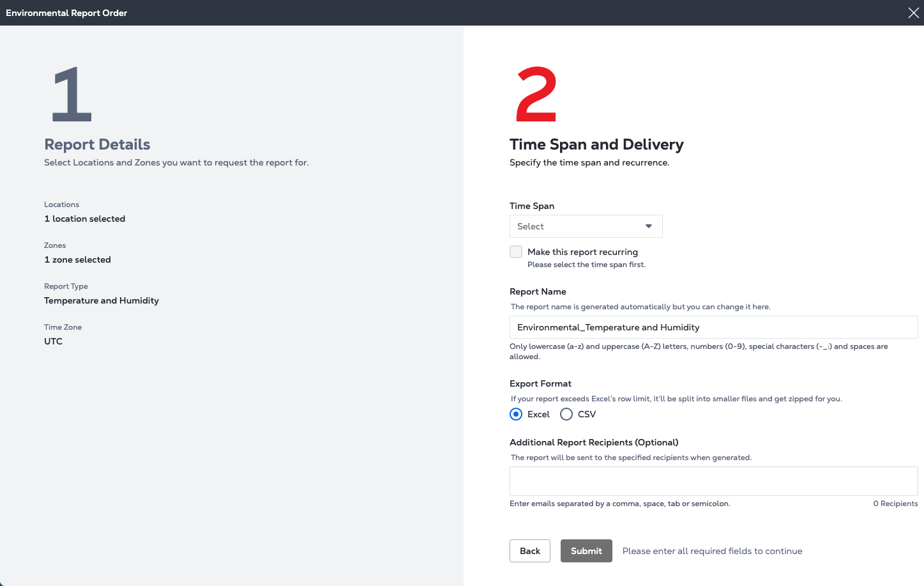The height and width of the screenshot is (586, 924).
Task: Click the Time Span dropdown arrow
Action: 649,226
